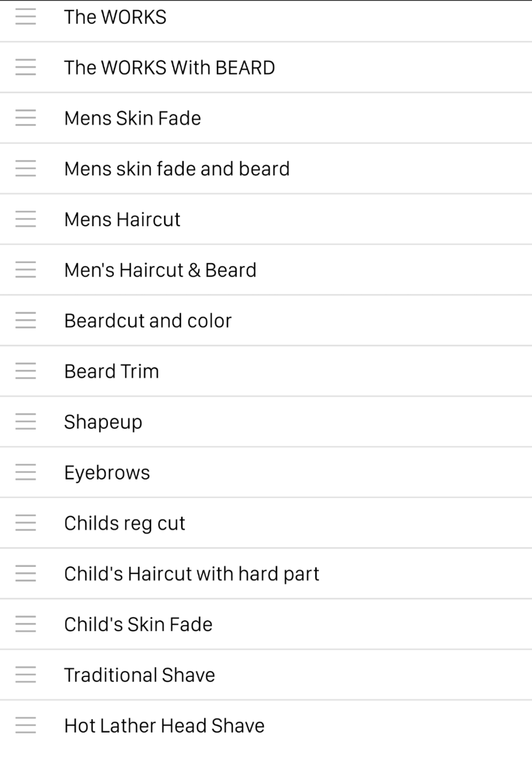The height and width of the screenshot is (765, 532).
Task: Tap the drag handle for Traditional Shave
Action: [25, 675]
